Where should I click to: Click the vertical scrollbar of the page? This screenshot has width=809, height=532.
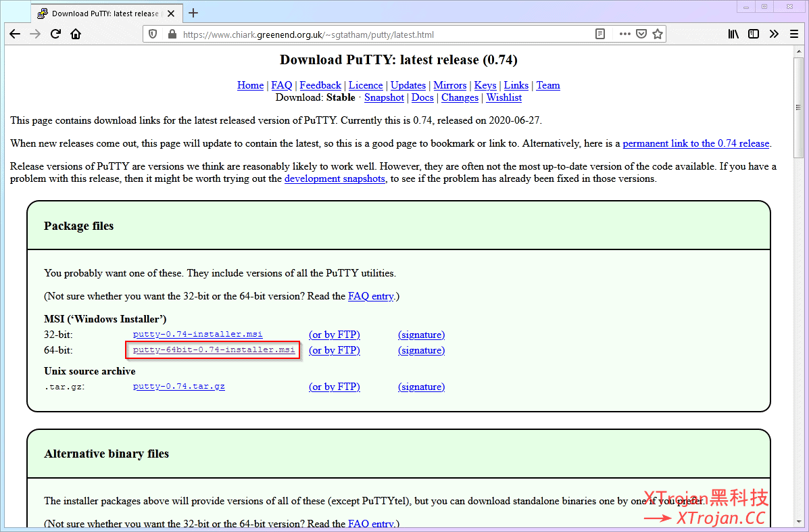point(798,270)
